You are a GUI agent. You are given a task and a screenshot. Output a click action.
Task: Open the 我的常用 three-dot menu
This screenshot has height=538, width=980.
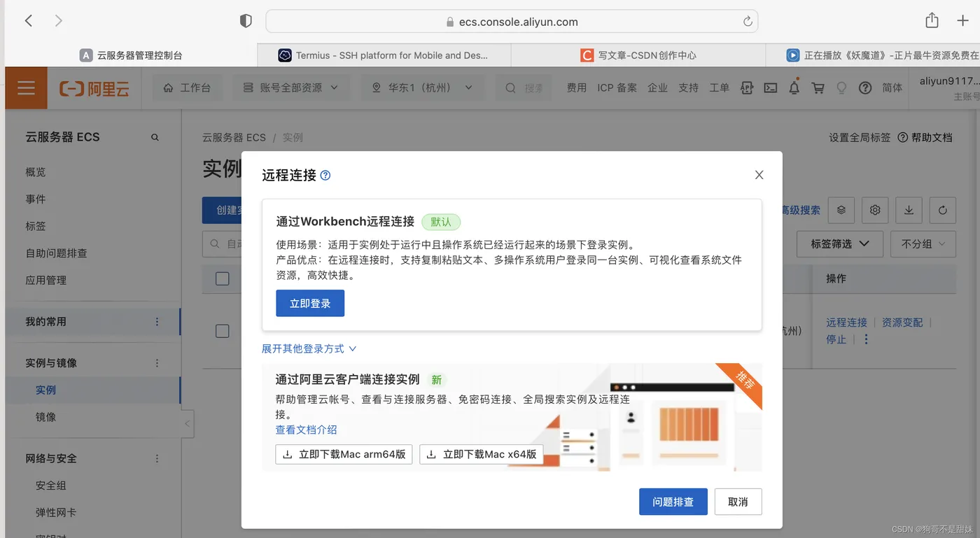[x=157, y=322]
